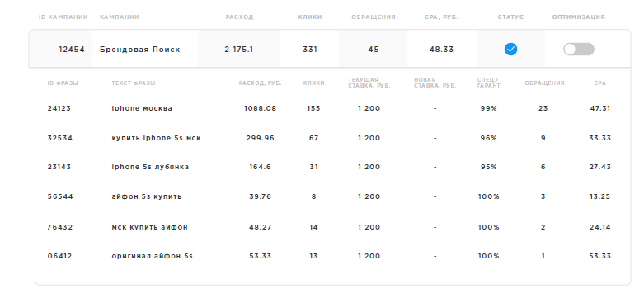Screen dimensions: 644x303
Task: Sort phrases by СПЕЦ./ГАРАНТ header
Action: coord(489,83)
